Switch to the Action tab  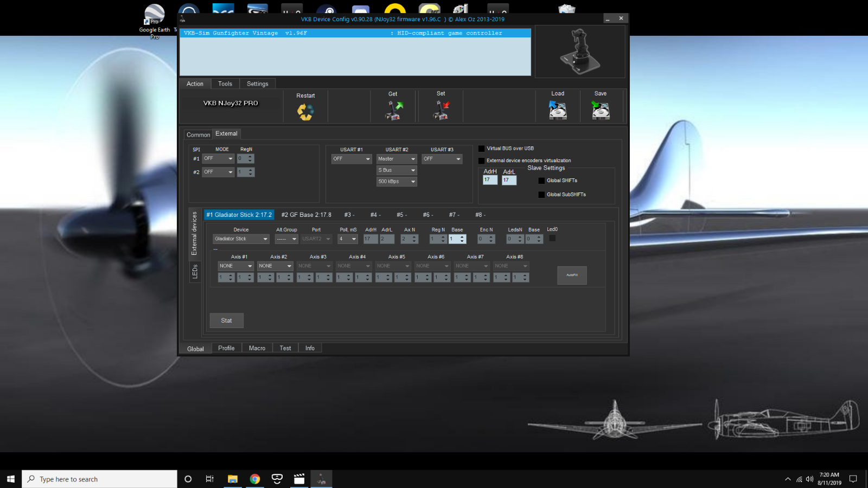tap(195, 84)
